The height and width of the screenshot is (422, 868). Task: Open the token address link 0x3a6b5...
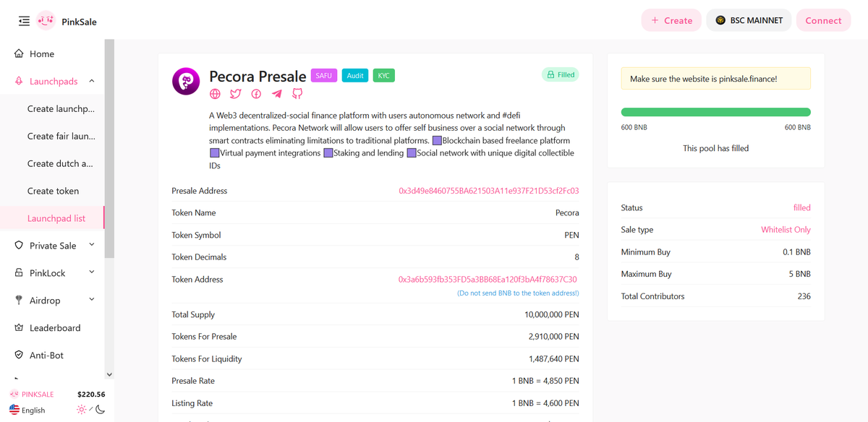[x=488, y=279]
